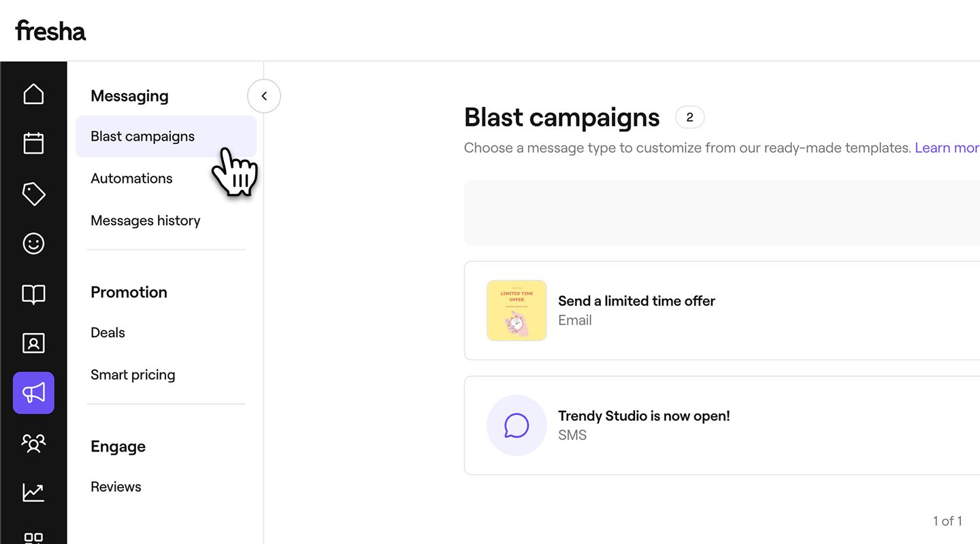Open the Reports chart icon
Image resolution: width=980 pixels, height=544 pixels.
pyautogui.click(x=33, y=492)
